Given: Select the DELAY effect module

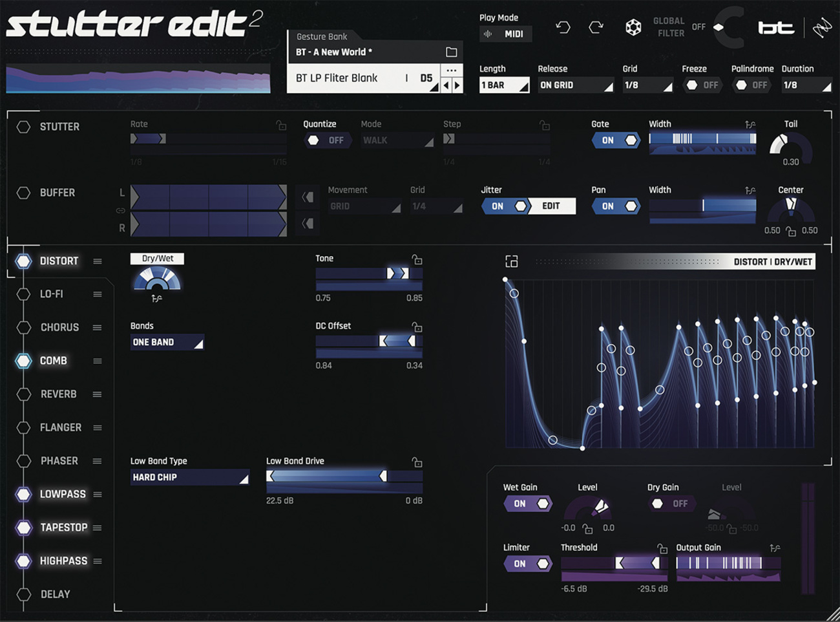Looking at the screenshot, I should coord(56,594).
